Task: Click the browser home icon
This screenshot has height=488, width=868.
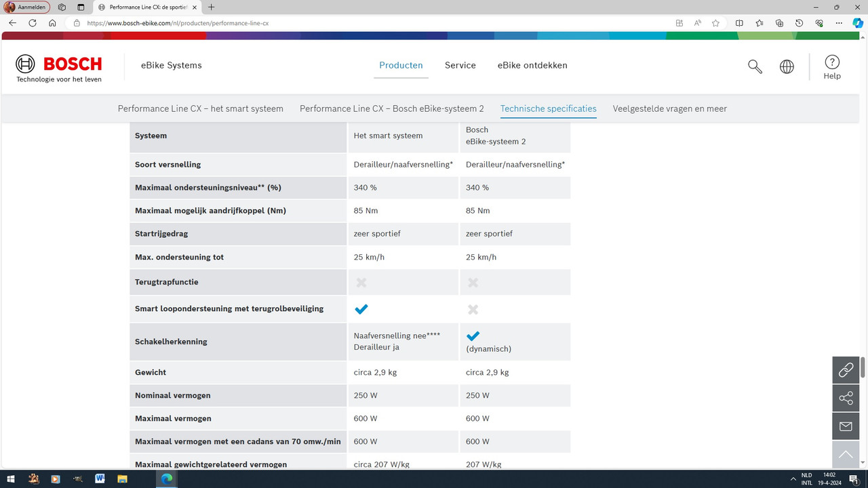Action: (x=52, y=22)
